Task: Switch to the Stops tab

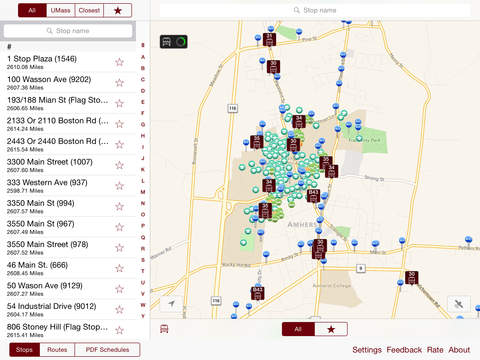Action: [x=24, y=350]
